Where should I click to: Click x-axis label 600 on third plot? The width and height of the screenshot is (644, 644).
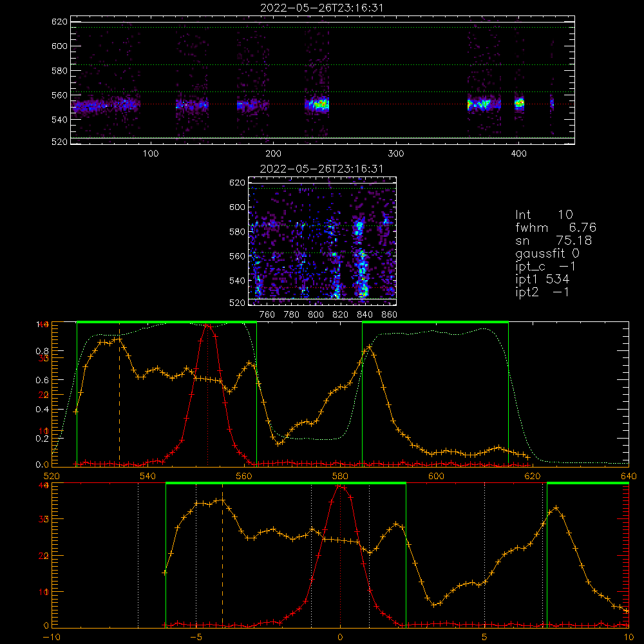coord(436,476)
